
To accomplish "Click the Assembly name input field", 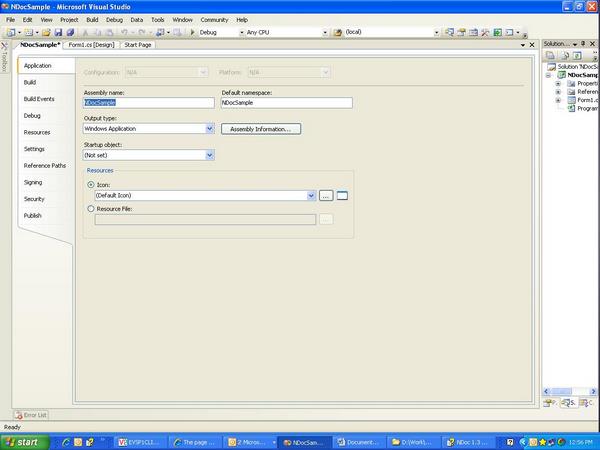I will click(x=149, y=103).
